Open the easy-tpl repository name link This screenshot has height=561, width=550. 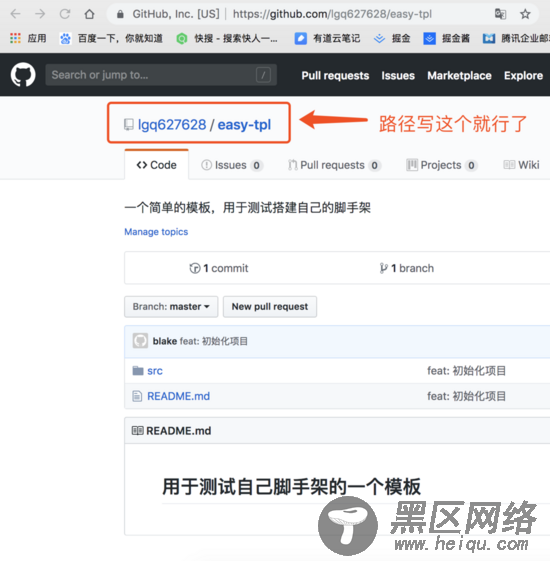click(244, 125)
